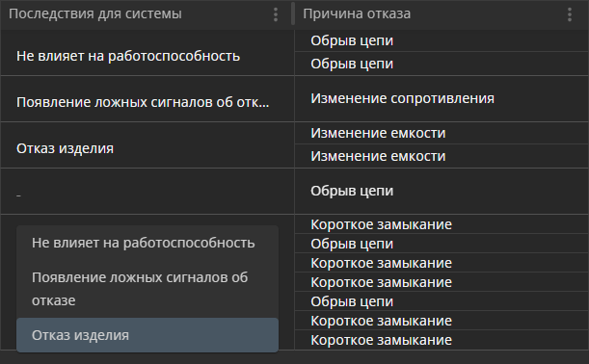Select the Отказ изделия table cell
This screenshot has width=589, height=364.
pyautogui.click(x=147, y=145)
